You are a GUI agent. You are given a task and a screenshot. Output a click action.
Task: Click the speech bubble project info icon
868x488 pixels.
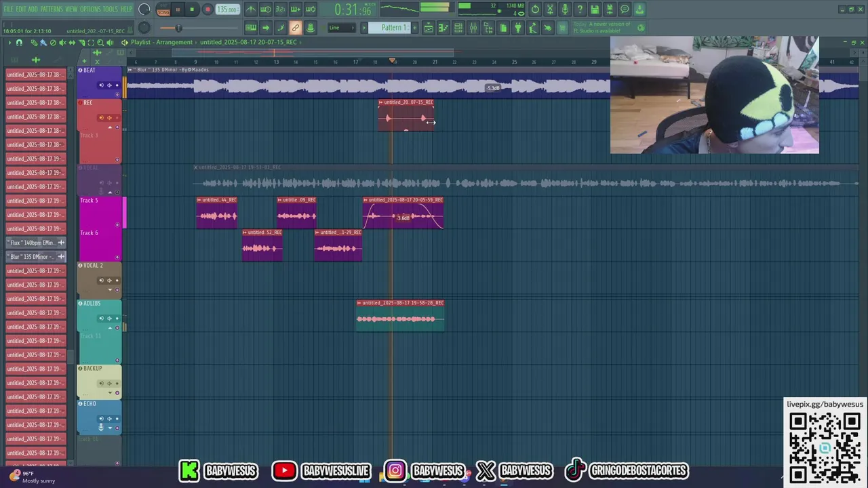click(x=625, y=9)
